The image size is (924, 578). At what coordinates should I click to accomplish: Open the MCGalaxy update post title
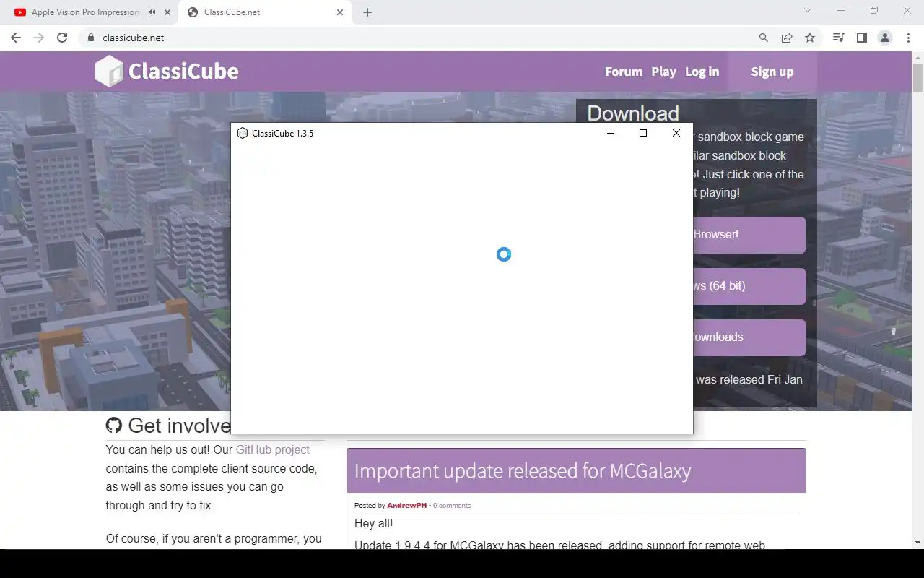(x=523, y=470)
